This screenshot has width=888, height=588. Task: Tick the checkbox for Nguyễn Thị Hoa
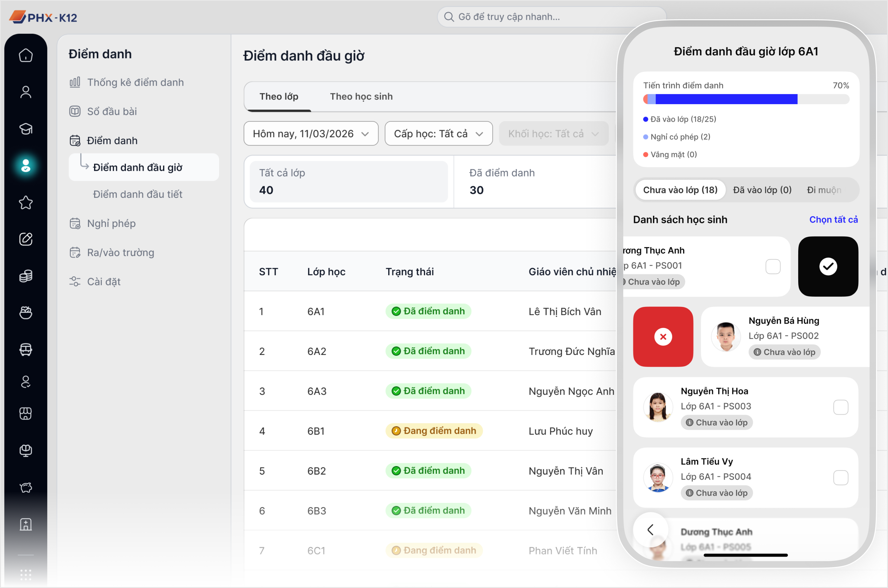(x=841, y=407)
